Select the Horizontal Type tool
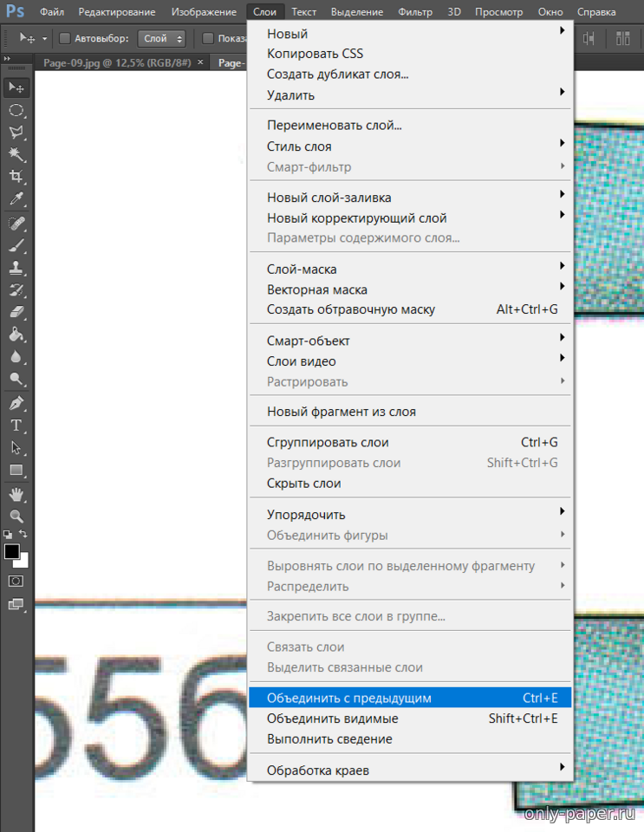644x832 pixels. point(16,426)
